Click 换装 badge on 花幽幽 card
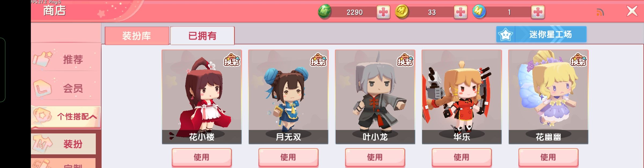This screenshot has width=644, height=168. pyautogui.click(x=578, y=60)
